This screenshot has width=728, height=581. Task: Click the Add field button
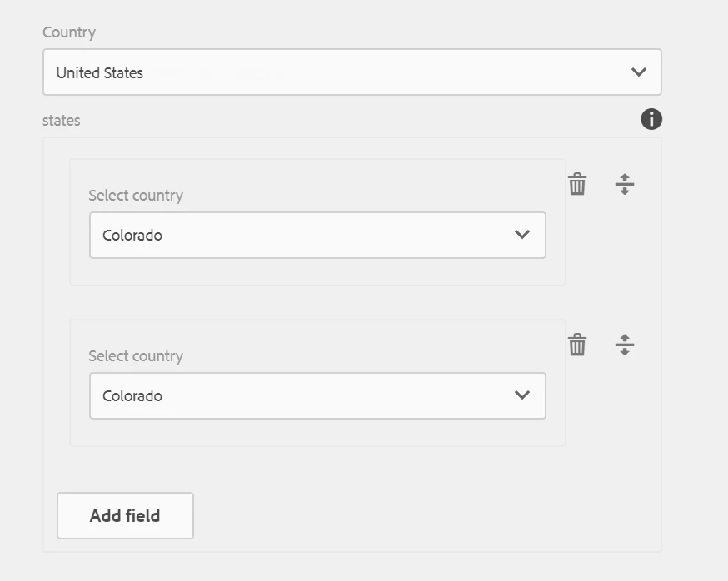click(x=125, y=515)
